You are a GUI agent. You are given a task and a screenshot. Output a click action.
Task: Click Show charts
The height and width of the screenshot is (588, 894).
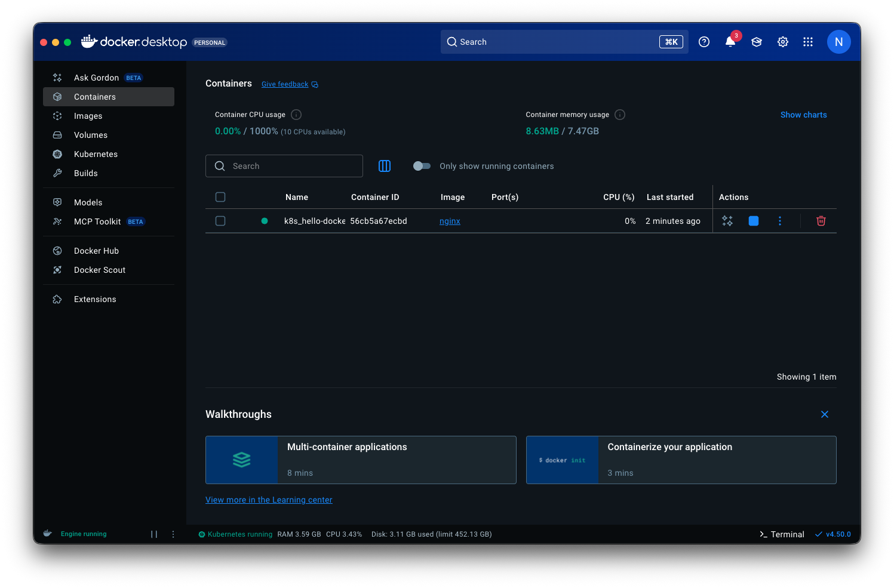[803, 115]
